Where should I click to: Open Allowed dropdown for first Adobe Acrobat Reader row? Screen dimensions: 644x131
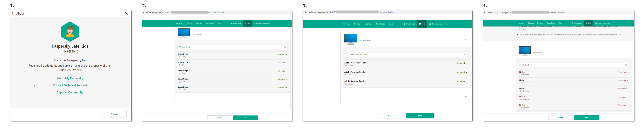point(462,63)
